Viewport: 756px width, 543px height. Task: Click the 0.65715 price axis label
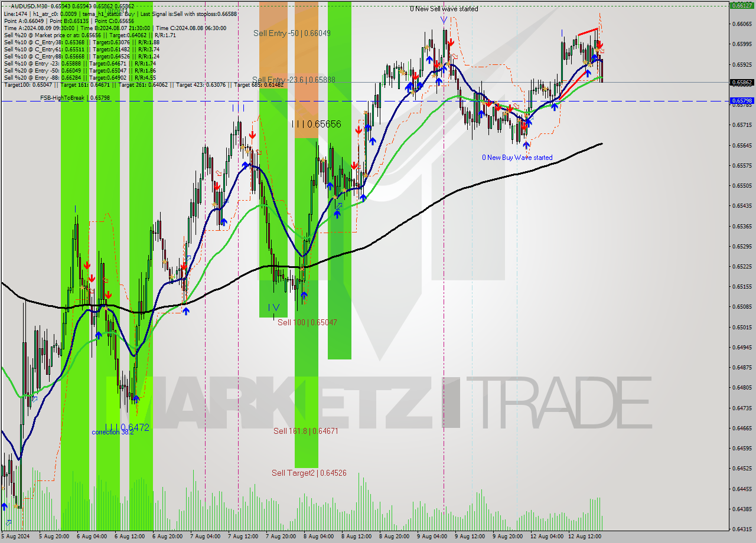pyautogui.click(x=742, y=125)
